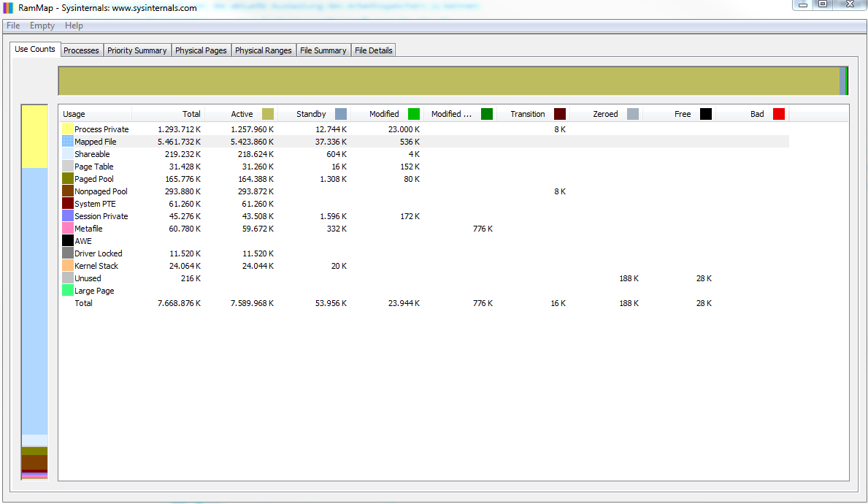Click the black AWE icon
The height and width of the screenshot is (504, 868).
coord(68,241)
